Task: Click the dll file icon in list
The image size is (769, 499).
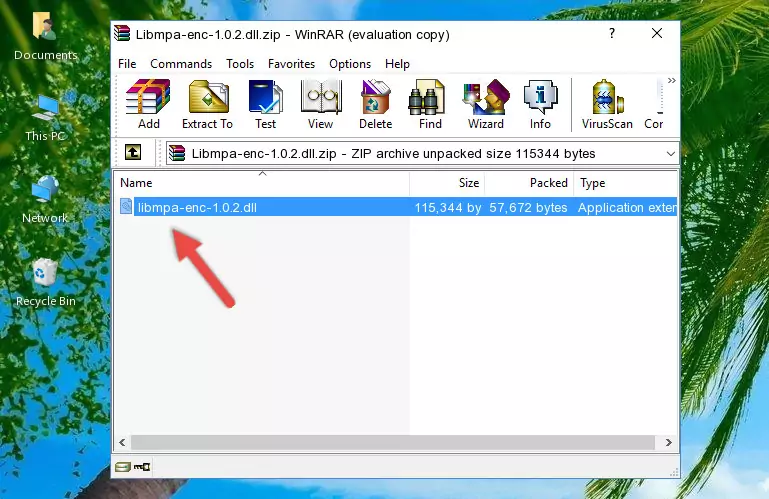Action: click(x=126, y=207)
